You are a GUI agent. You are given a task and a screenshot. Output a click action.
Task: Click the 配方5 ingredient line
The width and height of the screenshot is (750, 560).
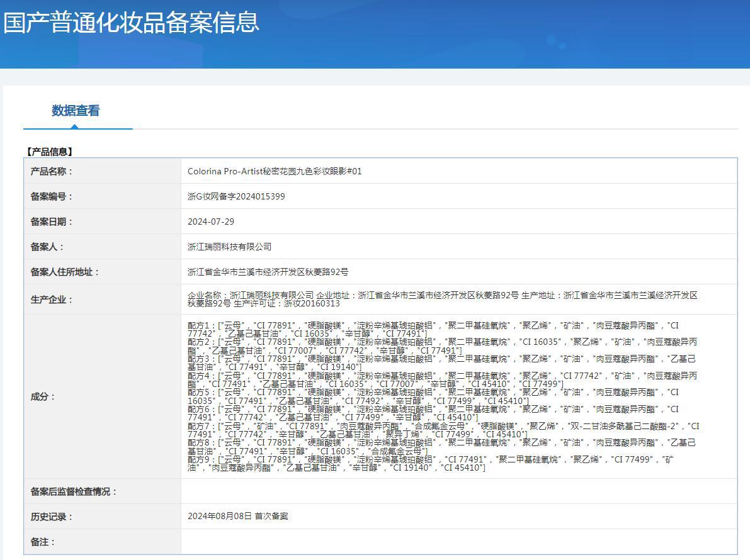click(433, 396)
